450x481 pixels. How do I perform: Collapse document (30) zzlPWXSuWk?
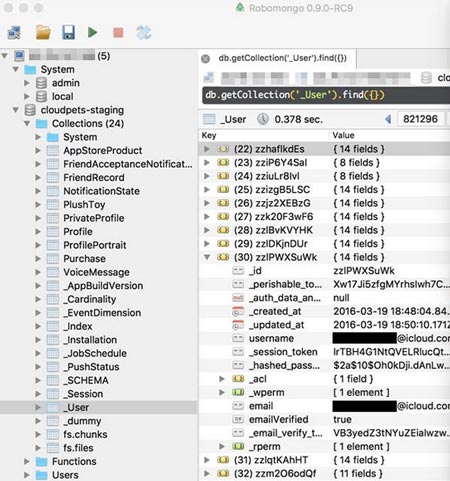tap(207, 257)
